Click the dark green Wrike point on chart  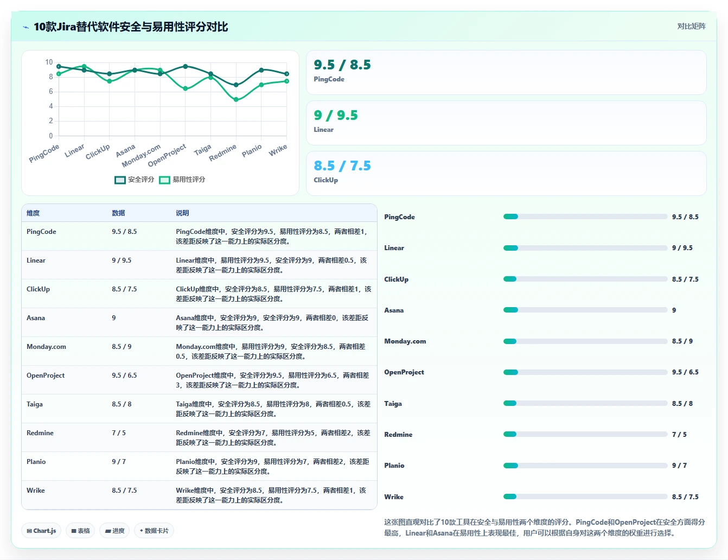(x=286, y=74)
